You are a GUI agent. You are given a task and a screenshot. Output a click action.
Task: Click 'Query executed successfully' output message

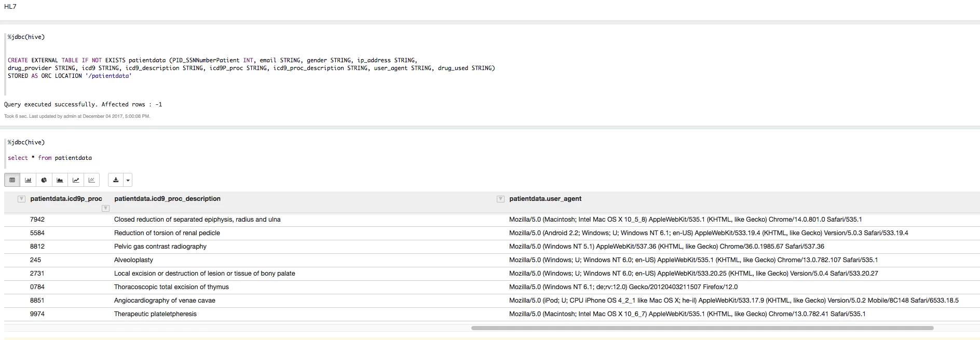pos(83,104)
